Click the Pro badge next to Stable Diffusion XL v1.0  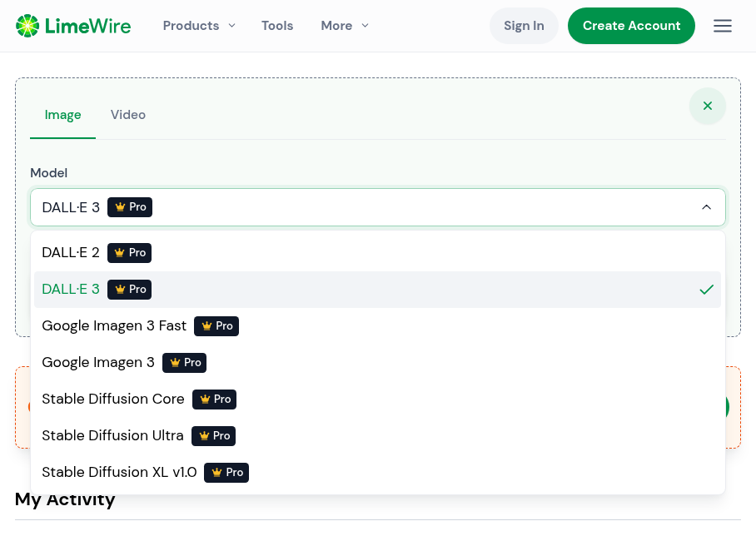[226, 473]
